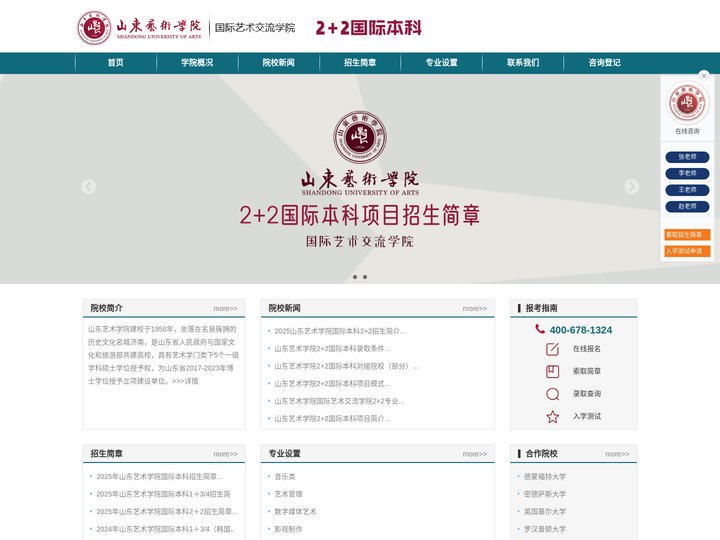Chat with 王老师 in the side panel

(x=687, y=190)
